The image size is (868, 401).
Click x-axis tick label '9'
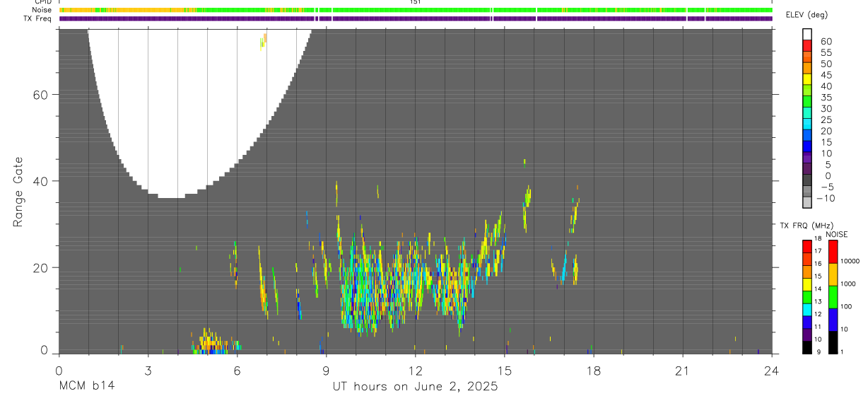tap(326, 371)
